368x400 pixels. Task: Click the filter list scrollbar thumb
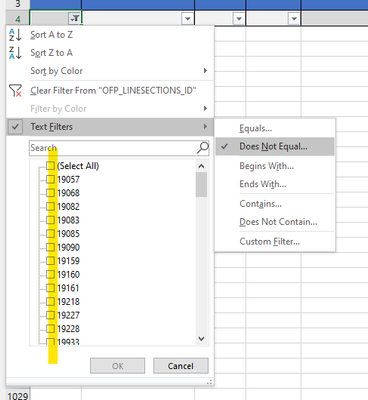(x=201, y=185)
